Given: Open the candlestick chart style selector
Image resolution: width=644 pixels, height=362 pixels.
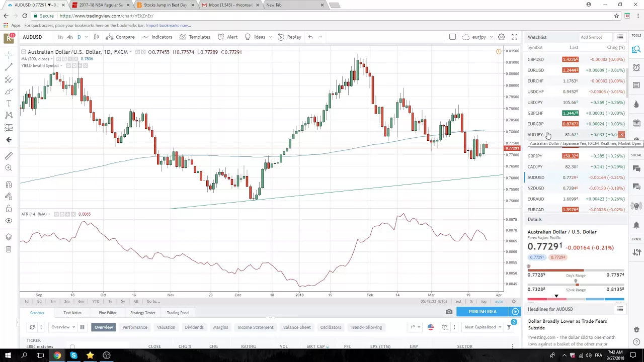Looking at the screenshot, I should 96,37.
